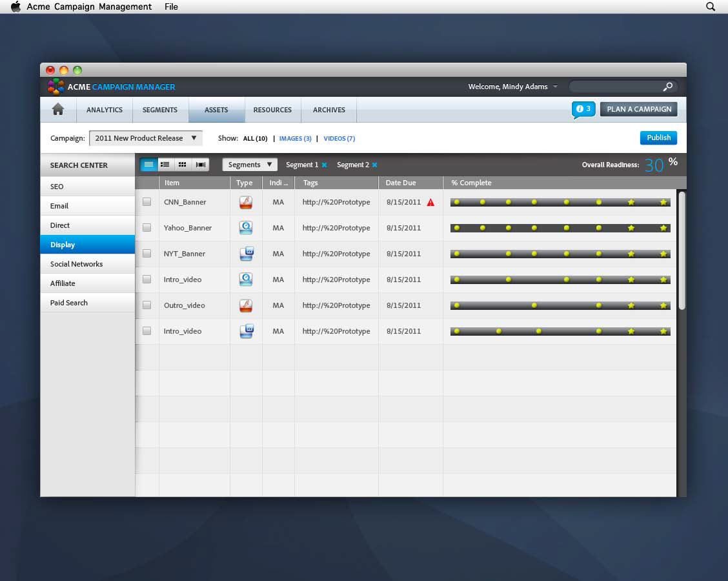Select Paid Search in sidebar

pos(88,302)
